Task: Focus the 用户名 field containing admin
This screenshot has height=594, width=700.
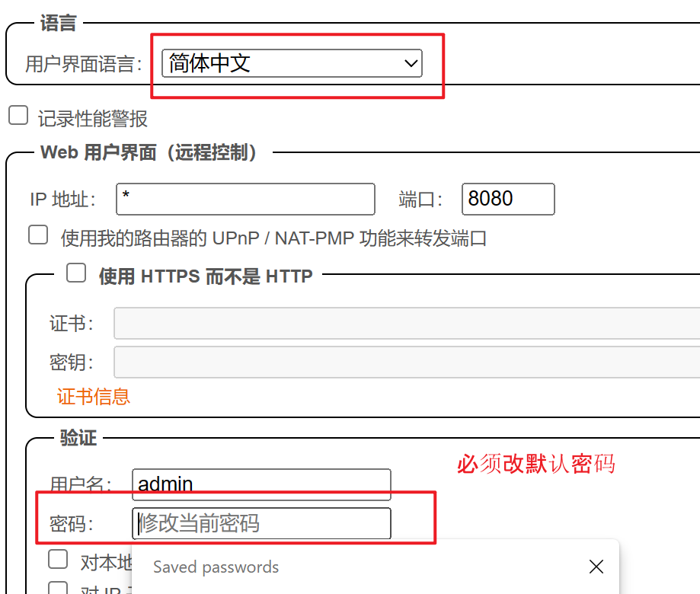Action: click(261, 484)
